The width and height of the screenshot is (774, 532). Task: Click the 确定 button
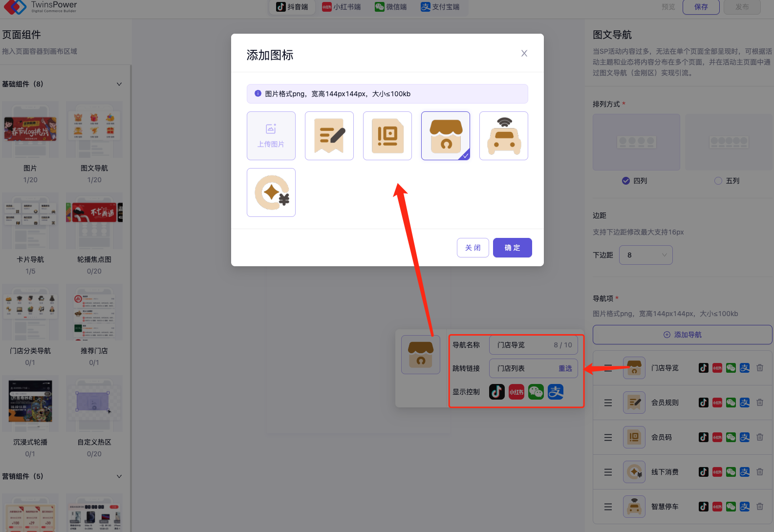[512, 248]
